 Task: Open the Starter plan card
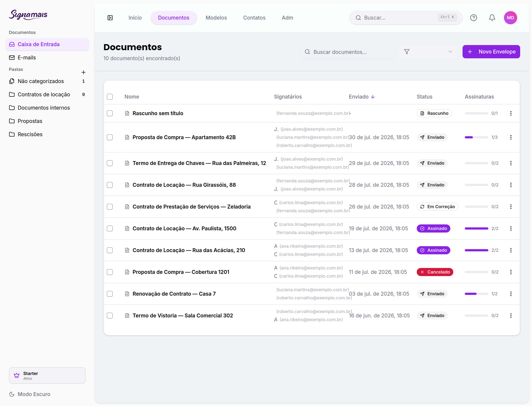[x=47, y=376]
